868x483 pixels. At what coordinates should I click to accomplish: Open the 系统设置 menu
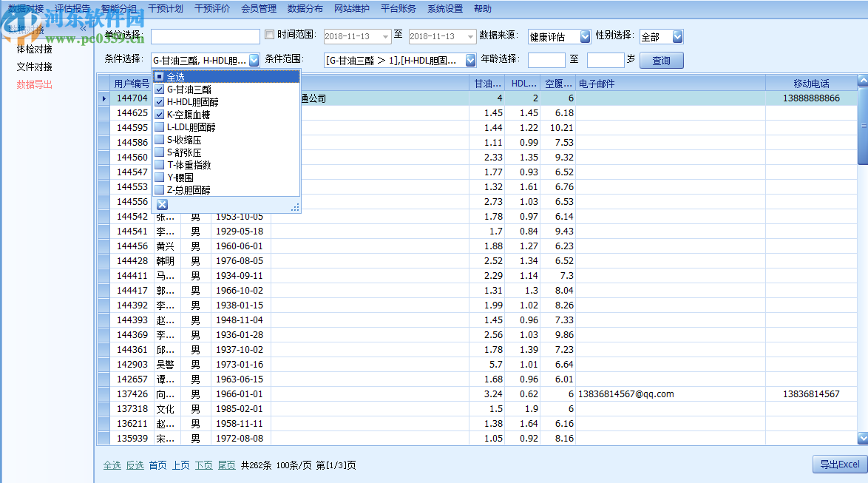click(x=444, y=9)
